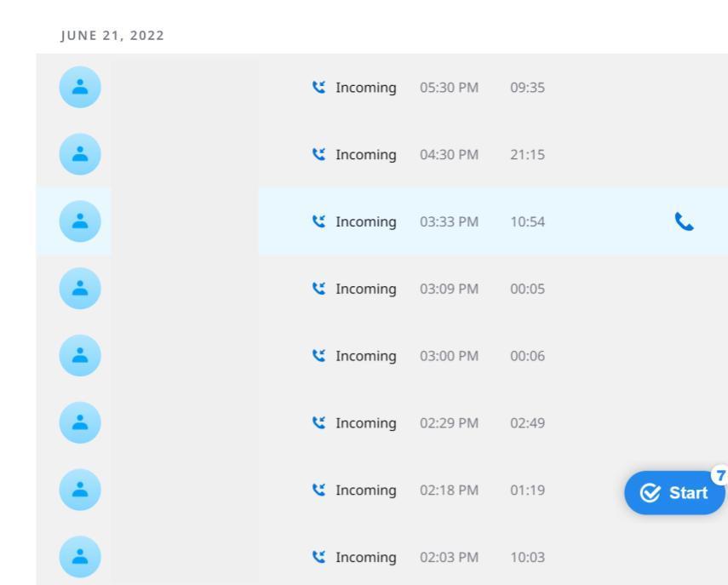The height and width of the screenshot is (585, 728).
Task: Open the call entry with 21:15 duration
Action: (527, 155)
